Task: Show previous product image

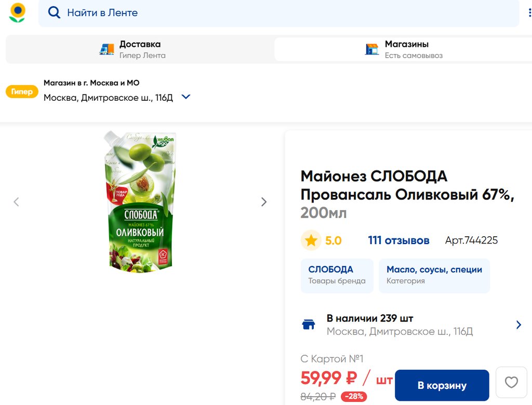Action: tap(16, 202)
